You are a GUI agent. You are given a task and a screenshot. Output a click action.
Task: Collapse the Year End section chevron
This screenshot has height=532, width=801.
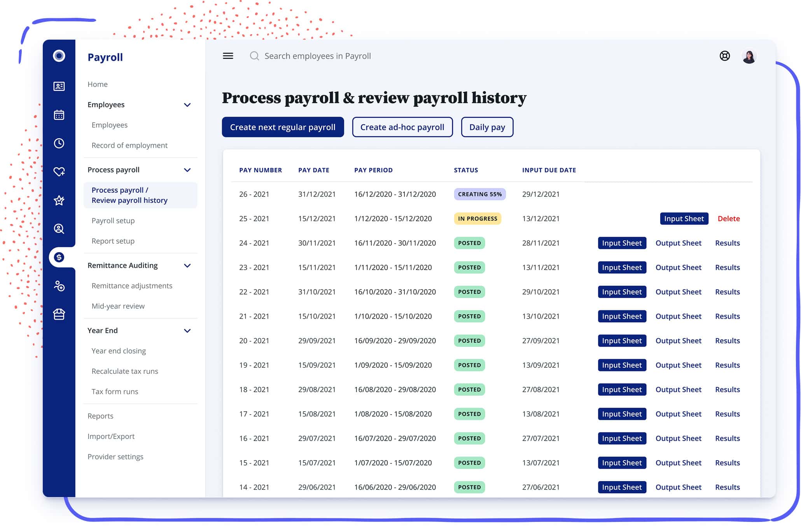click(x=187, y=331)
